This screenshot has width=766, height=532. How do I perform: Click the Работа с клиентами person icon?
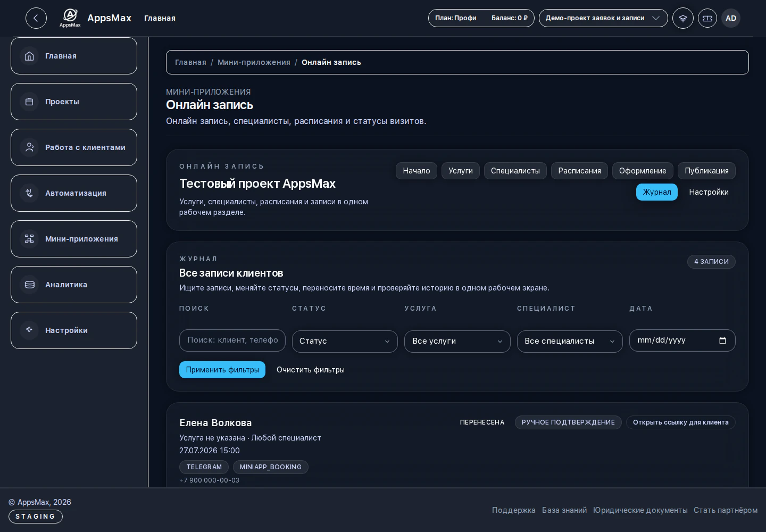[x=29, y=147]
